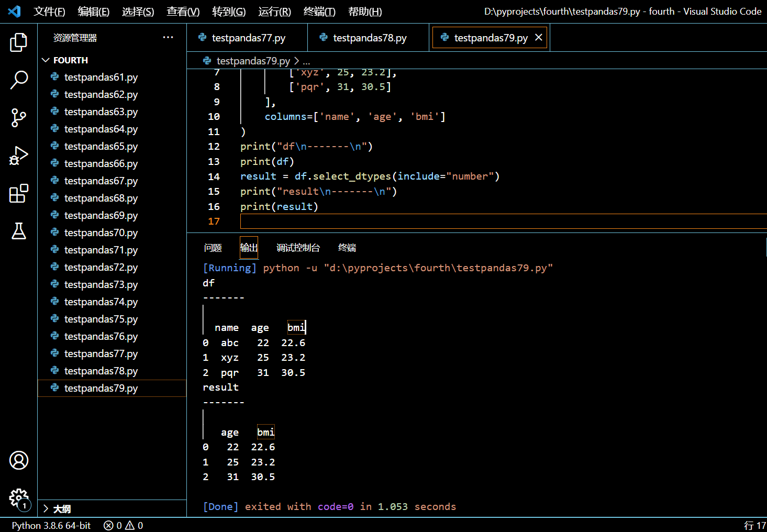Open testpandas68.py in explorer
Viewport: 767px width, 532px height.
point(112,198)
